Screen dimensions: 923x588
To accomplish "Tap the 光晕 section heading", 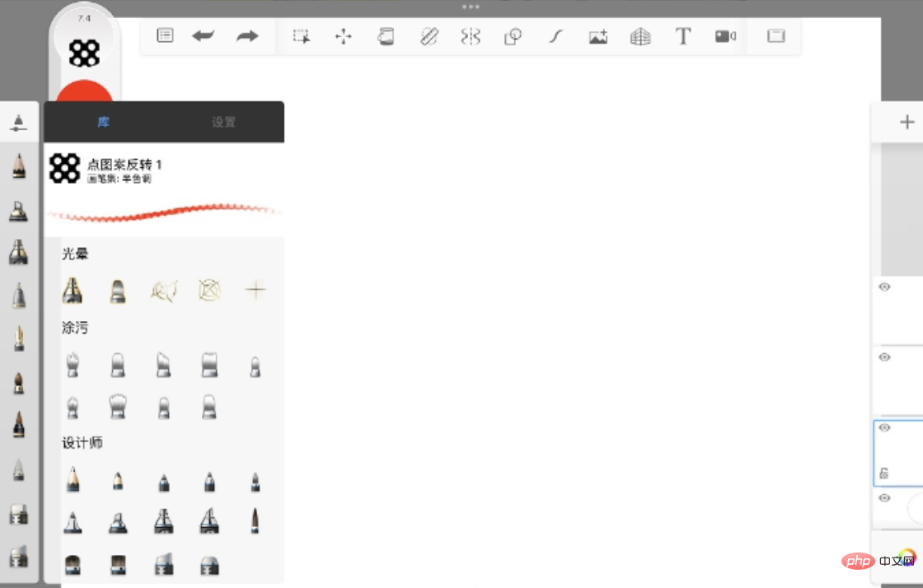I will [75, 254].
